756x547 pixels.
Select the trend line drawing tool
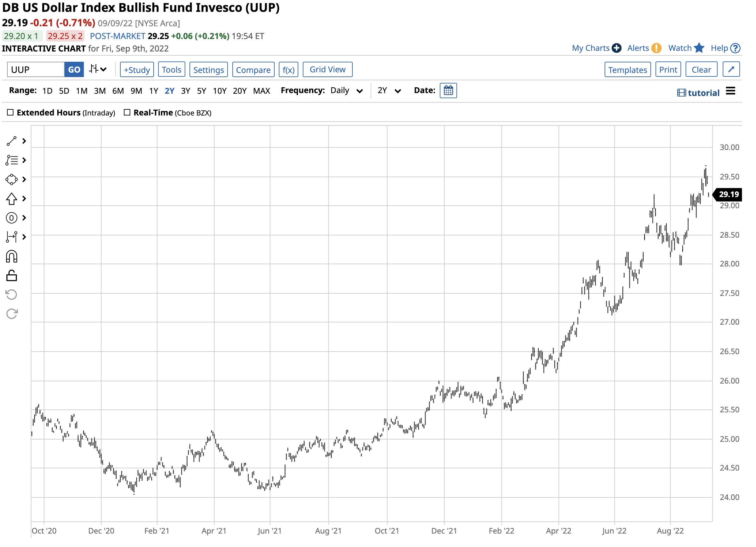click(x=12, y=142)
